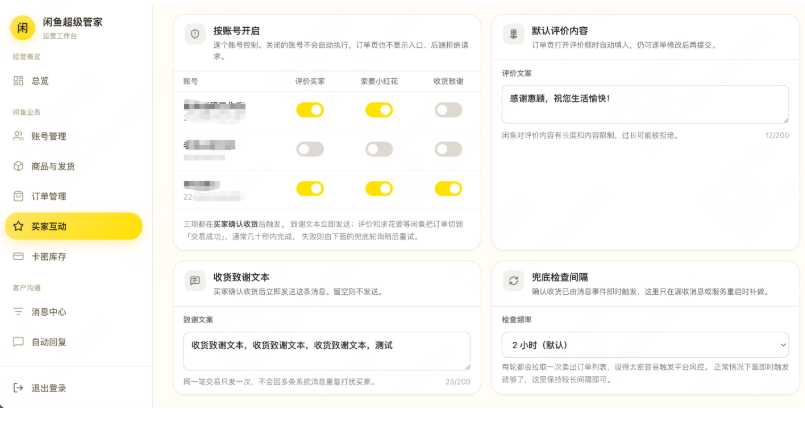Navigate to 订单管理
This screenshot has height=422, width=805.
[x=73, y=196]
